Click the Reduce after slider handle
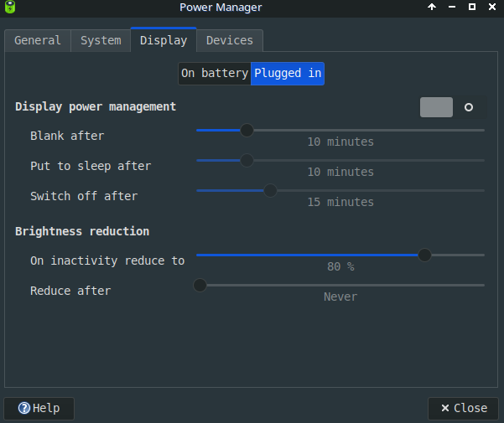The image size is (504, 423). pos(200,286)
